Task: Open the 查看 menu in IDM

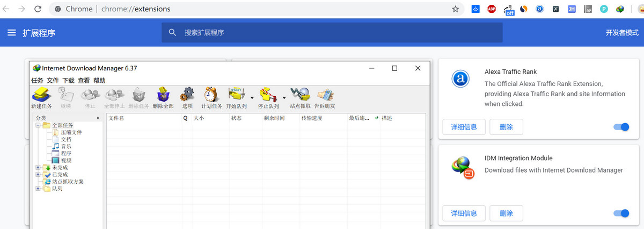Action: [x=84, y=81]
